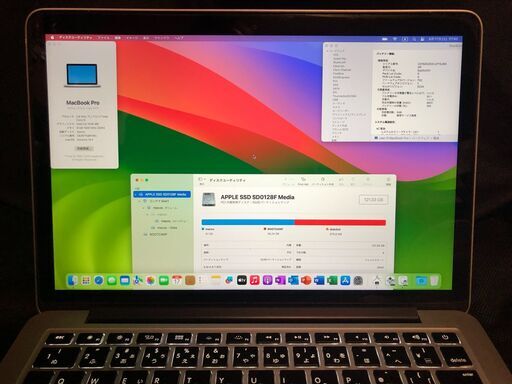Click the Wi-Fi icon in menu bar
Screen dimensions: 512x384
tap(395, 39)
